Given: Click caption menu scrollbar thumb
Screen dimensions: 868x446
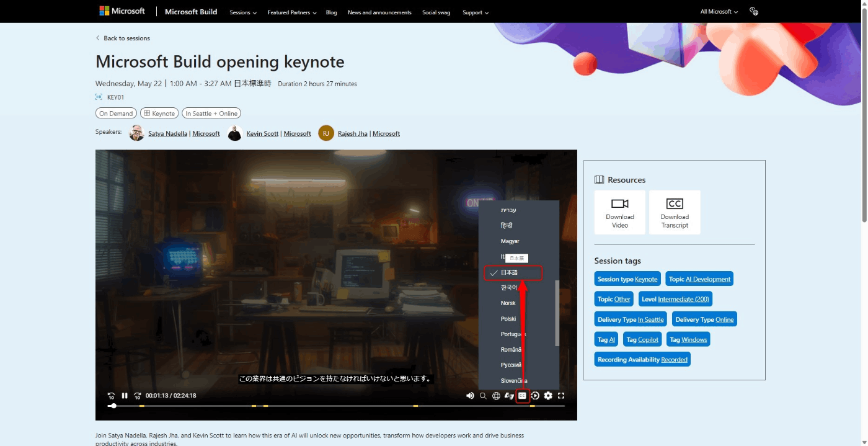Looking at the screenshot, I should click(557, 313).
